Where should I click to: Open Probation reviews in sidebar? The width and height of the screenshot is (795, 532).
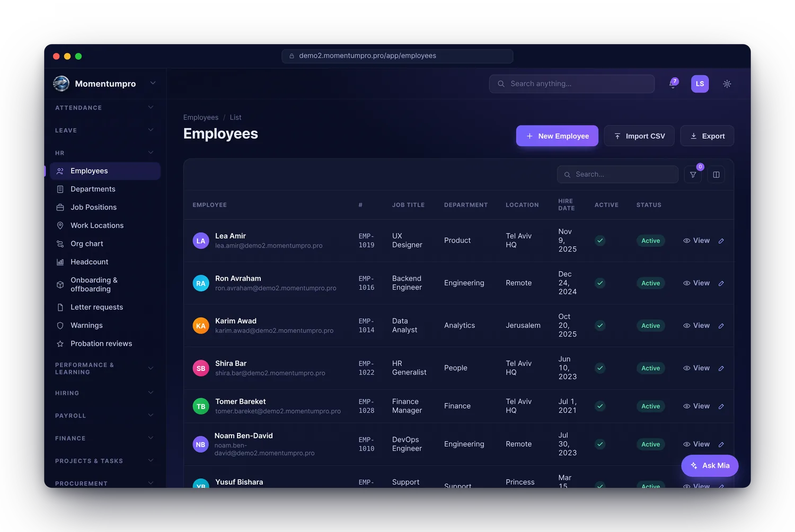[105, 343]
